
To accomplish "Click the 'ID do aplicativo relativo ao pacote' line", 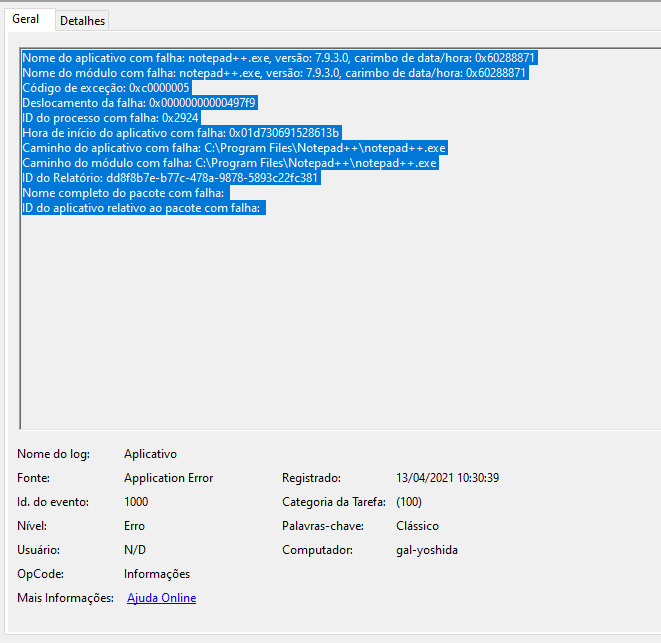I will click(x=143, y=208).
